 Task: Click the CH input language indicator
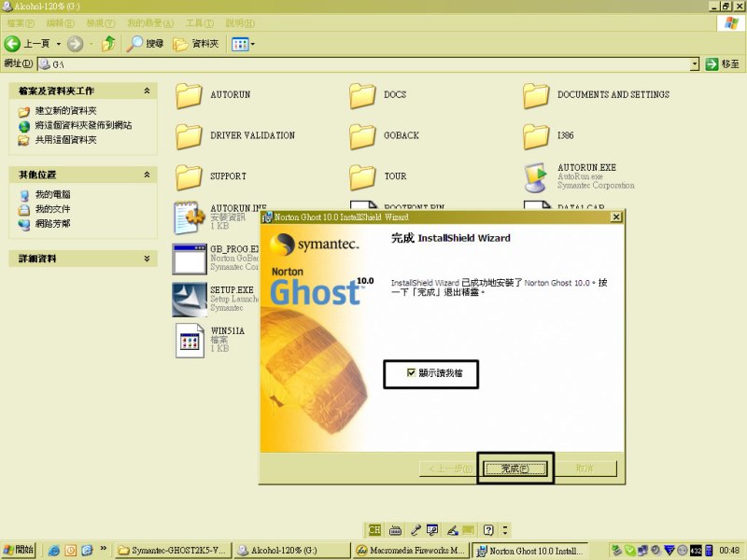(x=374, y=530)
